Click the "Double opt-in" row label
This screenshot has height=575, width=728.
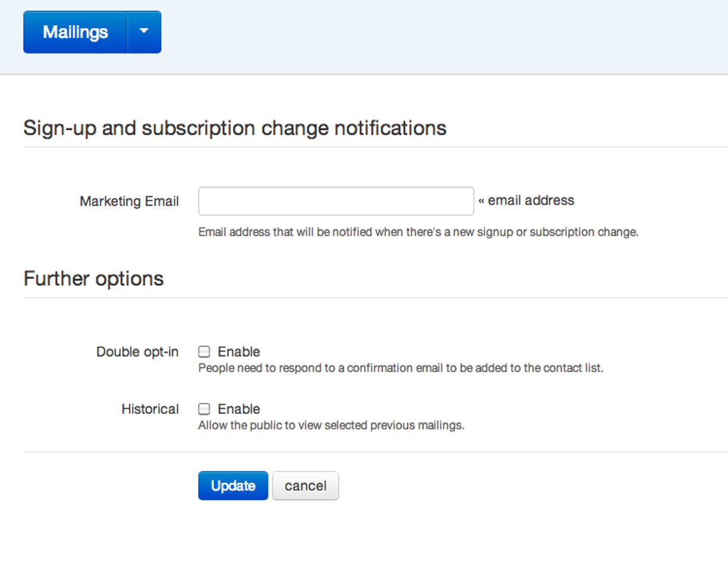pyautogui.click(x=137, y=351)
